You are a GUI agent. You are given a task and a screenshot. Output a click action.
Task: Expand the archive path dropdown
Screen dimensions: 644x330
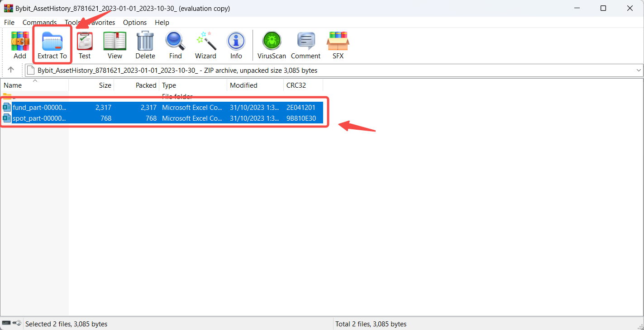coord(639,70)
